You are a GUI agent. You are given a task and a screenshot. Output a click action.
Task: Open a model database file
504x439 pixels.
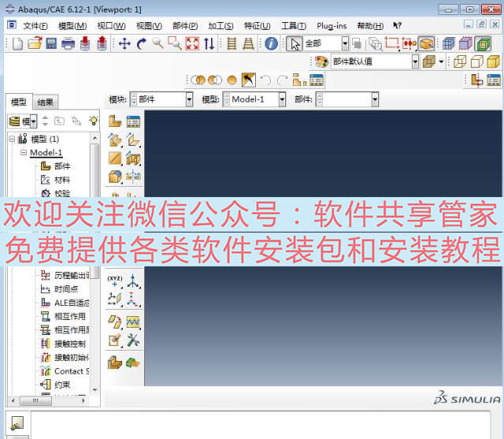click(35, 43)
